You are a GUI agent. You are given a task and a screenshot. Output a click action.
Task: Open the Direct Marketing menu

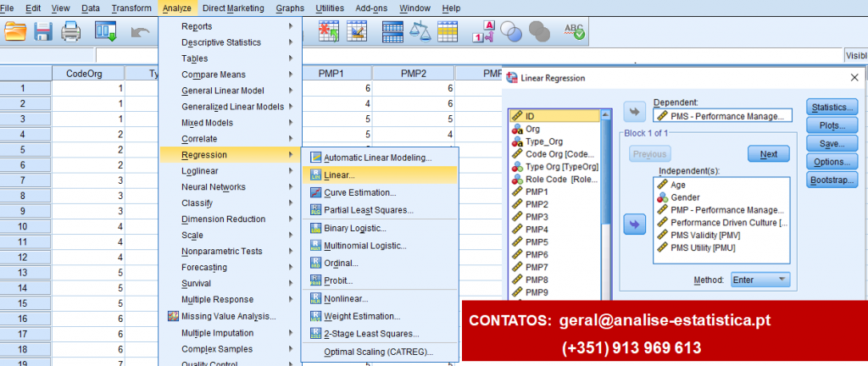tap(233, 8)
